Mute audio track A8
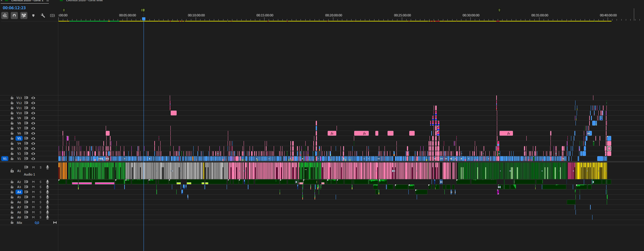The height and width of the screenshot is (251, 644). pyautogui.click(x=33, y=212)
